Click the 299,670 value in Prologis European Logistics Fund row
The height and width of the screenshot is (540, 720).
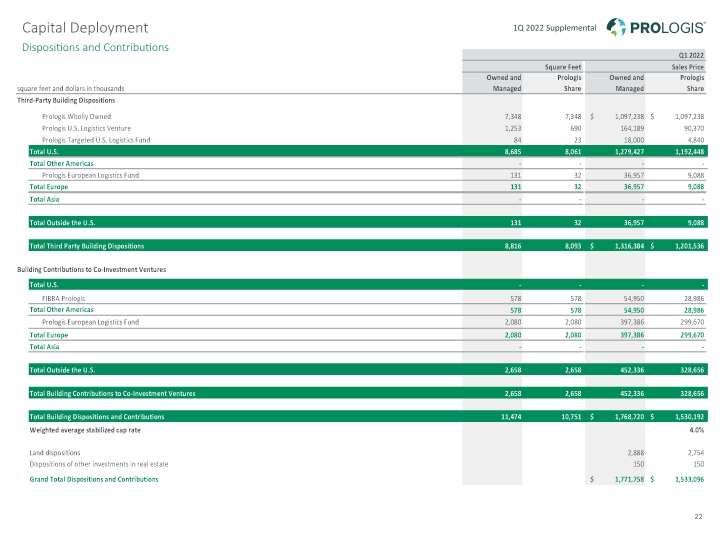pos(692,322)
